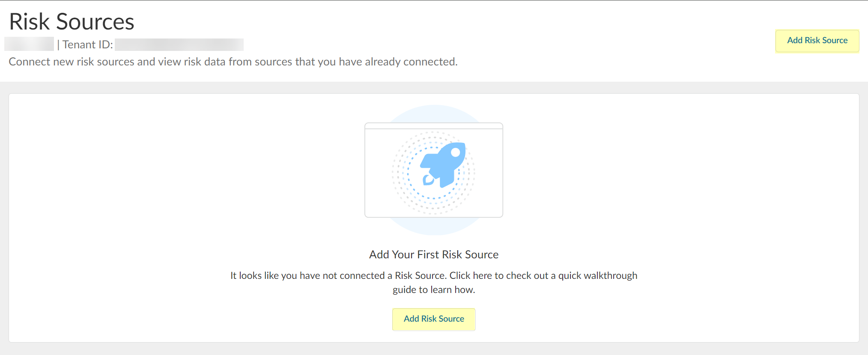Viewport: 868px width, 355px height.
Task: Click the blue rocket icon
Action: (x=443, y=165)
